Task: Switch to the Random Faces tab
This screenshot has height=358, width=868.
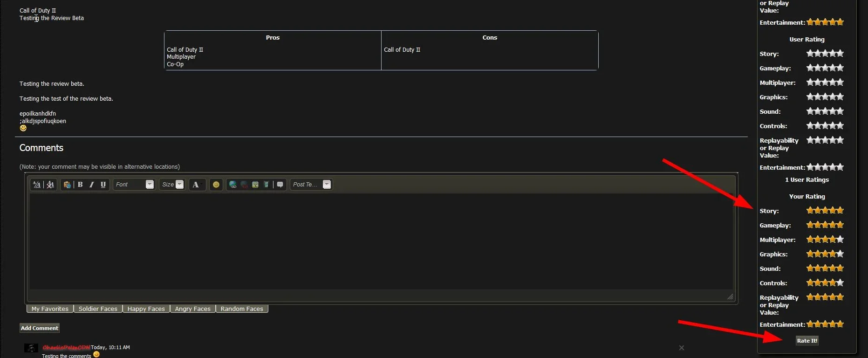Action: [242, 309]
